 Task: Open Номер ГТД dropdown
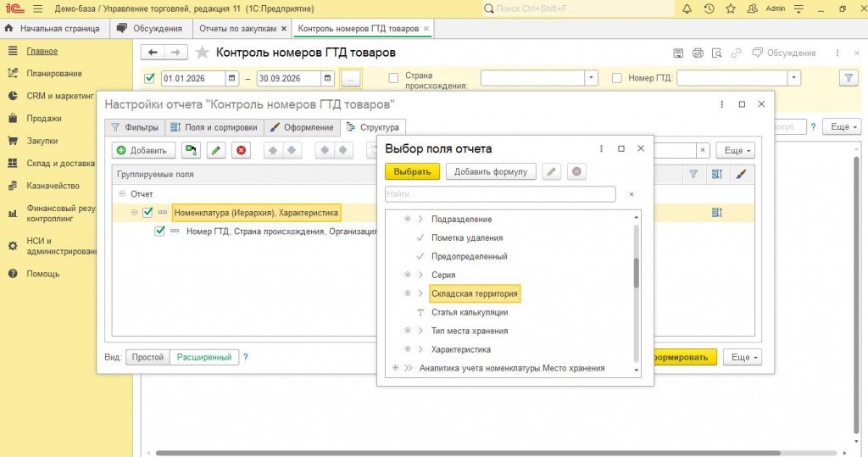[794, 78]
